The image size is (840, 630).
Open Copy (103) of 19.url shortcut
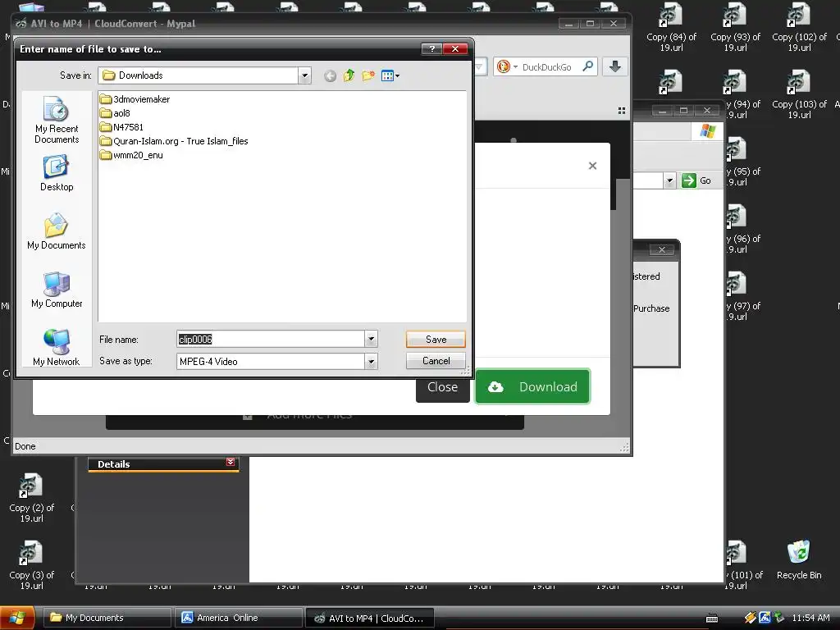[x=799, y=95]
